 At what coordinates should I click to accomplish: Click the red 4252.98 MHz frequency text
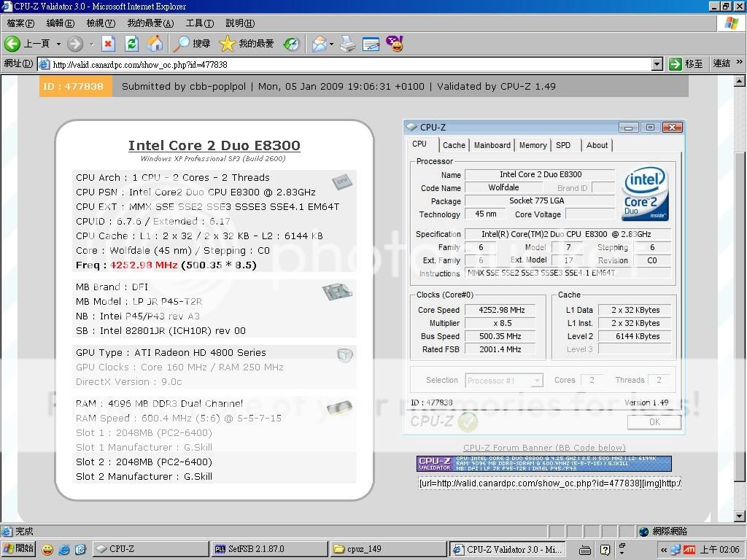pos(144,265)
